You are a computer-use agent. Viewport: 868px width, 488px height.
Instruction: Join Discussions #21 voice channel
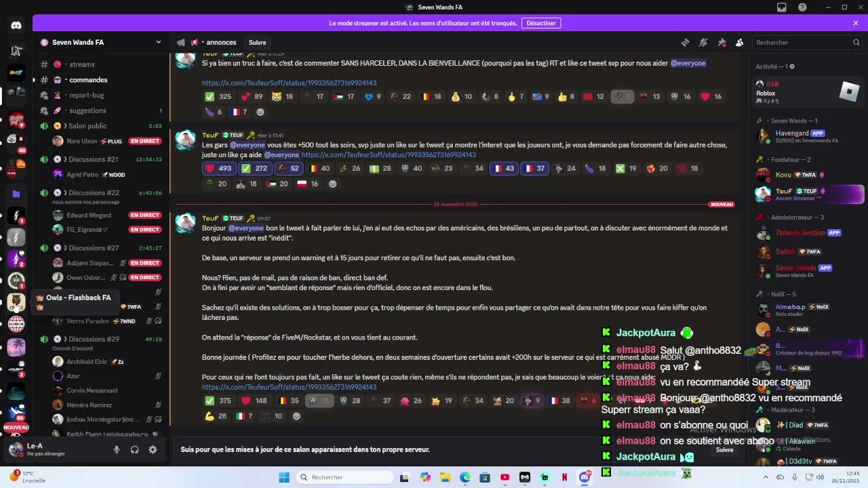tap(101, 159)
